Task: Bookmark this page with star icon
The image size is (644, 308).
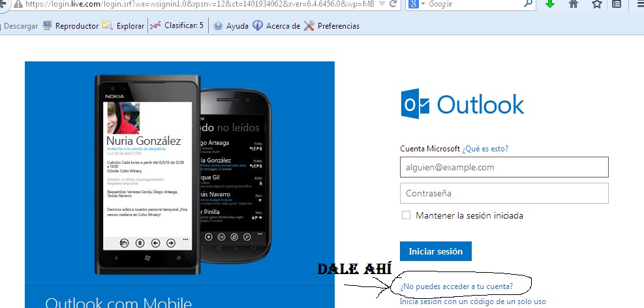Action: click(x=596, y=4)
